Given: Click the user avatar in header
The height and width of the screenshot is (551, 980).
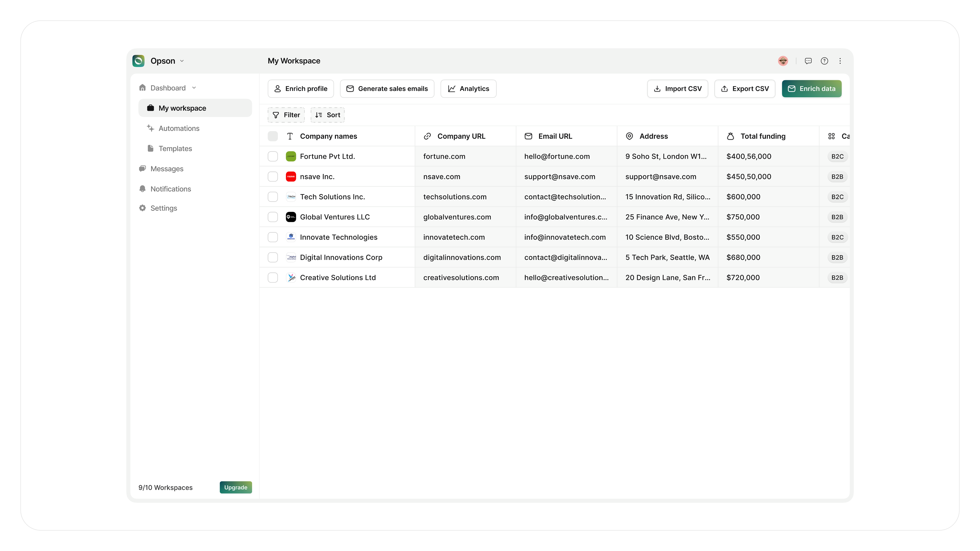Looking at the screenshot, I should pos(783,61).
